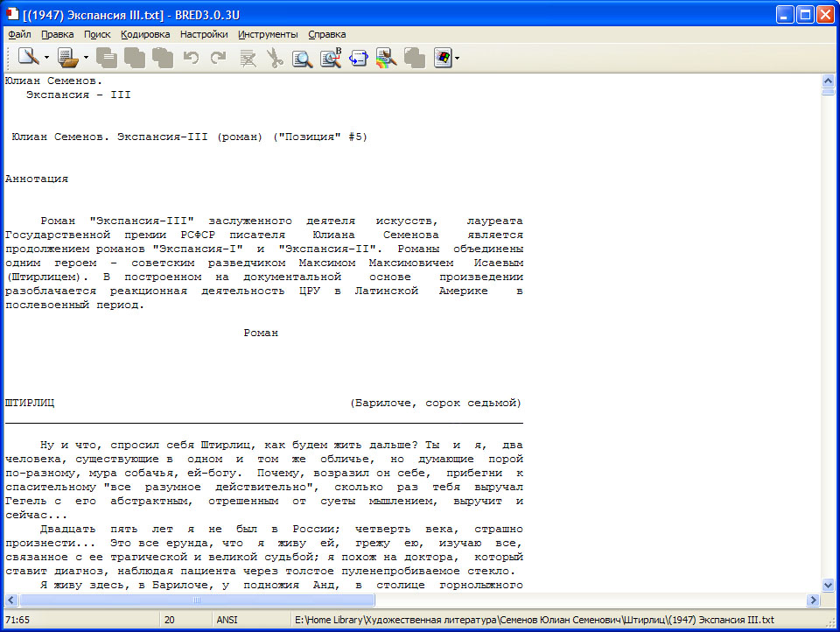Click the horizontal scrollbar thumb
Image resolution: width=840 pixels, height=632 pixels.
click(x=197, y=600)
